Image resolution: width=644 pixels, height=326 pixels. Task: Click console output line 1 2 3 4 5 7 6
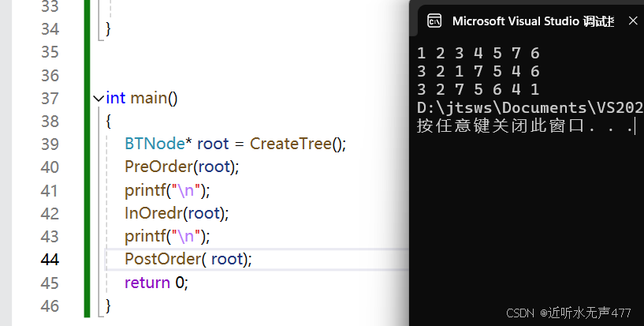coord(478,54)
